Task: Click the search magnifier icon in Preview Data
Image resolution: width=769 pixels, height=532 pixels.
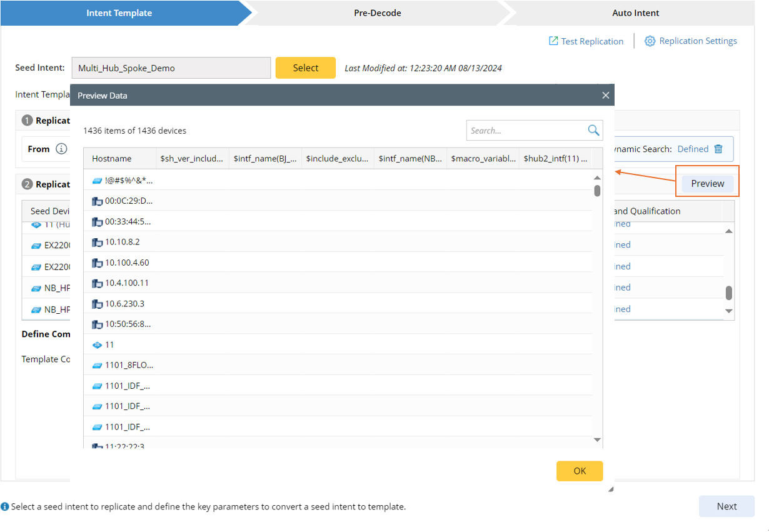Action: [593, 130]
